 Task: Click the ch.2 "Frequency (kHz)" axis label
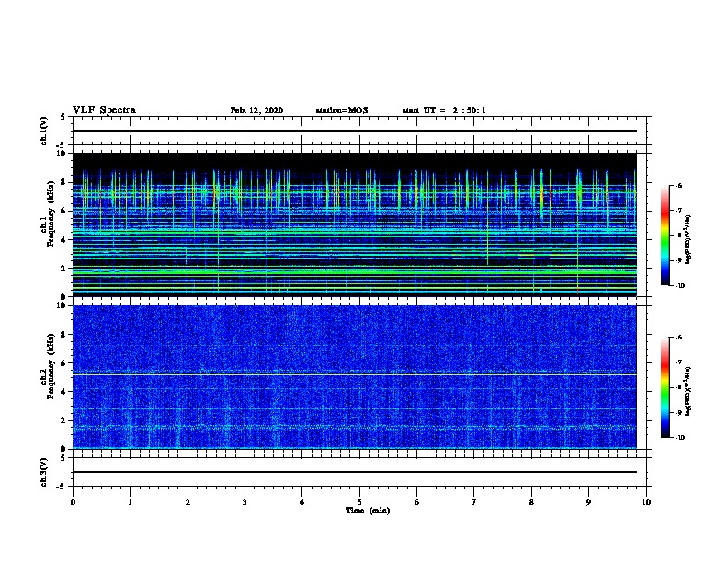[51, 366]
